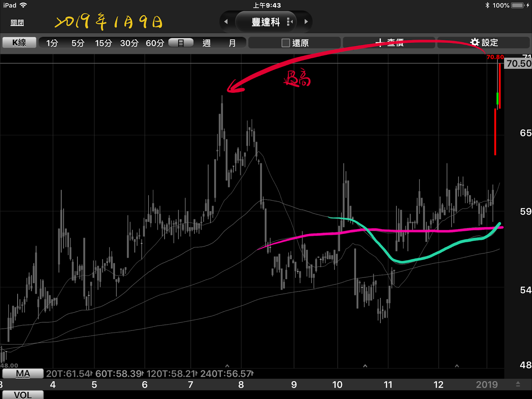Screen dimensions: 532x399
Task: Select the K線 chart type button
Action: pos(19,43)
